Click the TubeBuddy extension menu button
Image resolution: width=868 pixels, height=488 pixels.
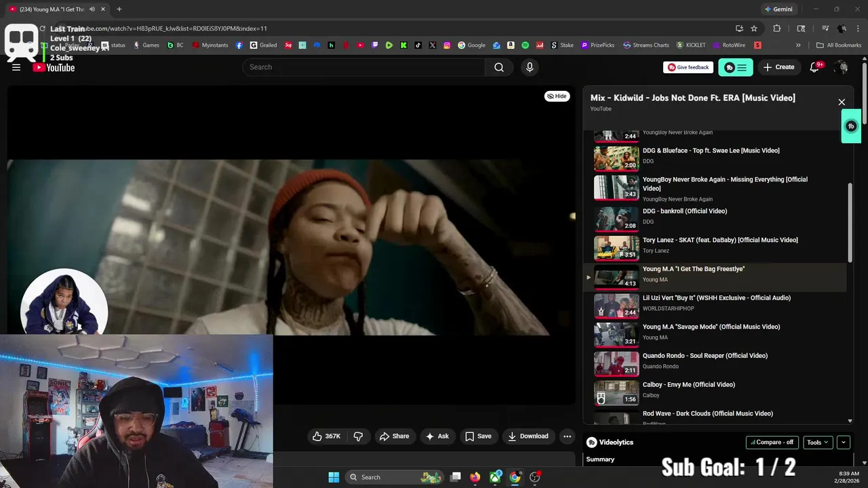[x=736, y=67]
